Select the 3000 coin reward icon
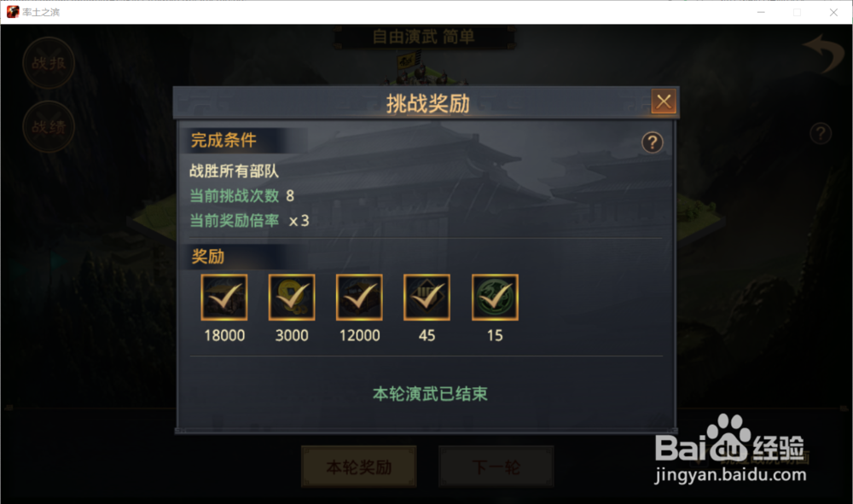853x504 pixels. click(x=292, y=298)
